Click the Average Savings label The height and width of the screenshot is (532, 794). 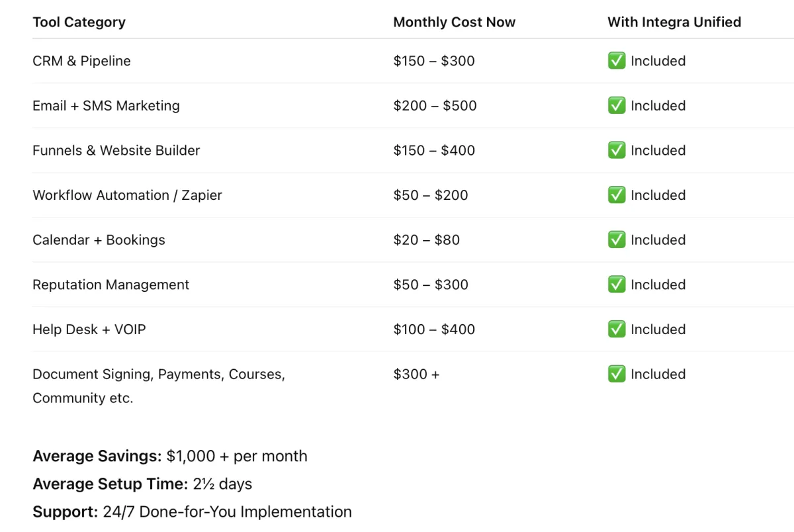[x=97, y=456]
